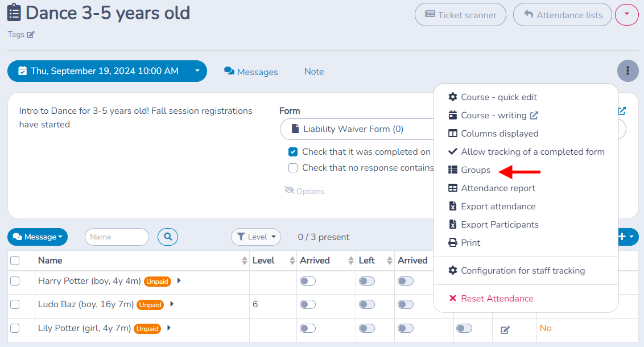Open the Liability Waiver Form selector
Image resolution: width=644 pixels, height=347 pixels.
357,129
